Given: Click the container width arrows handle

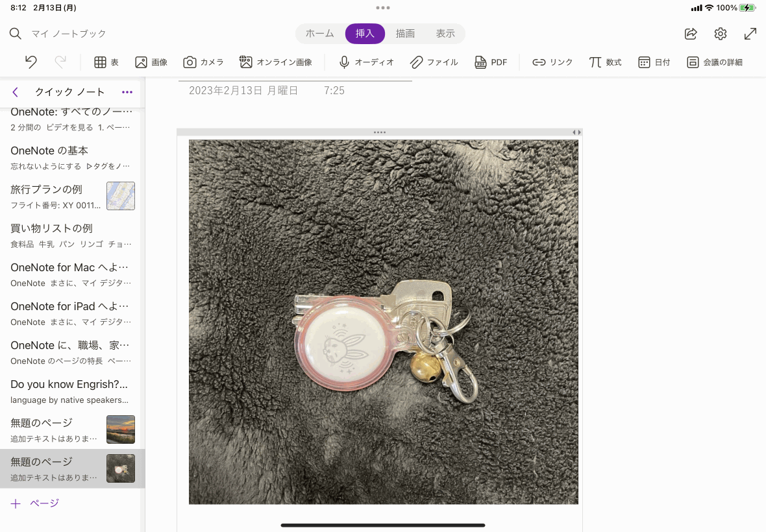Looking at the screenshot, I should click(x=577, y=132).
